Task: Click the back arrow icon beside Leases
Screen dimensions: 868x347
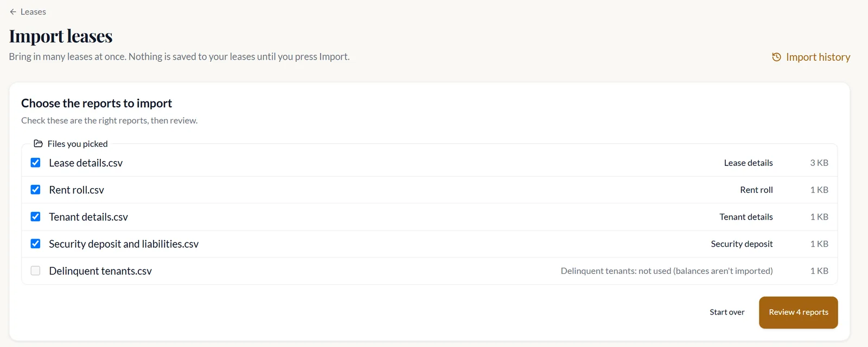Action: click(x=13, y=12)
